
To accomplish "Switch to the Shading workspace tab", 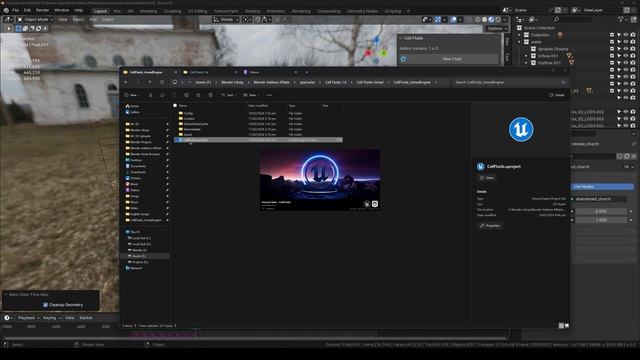I will (252, 11).
